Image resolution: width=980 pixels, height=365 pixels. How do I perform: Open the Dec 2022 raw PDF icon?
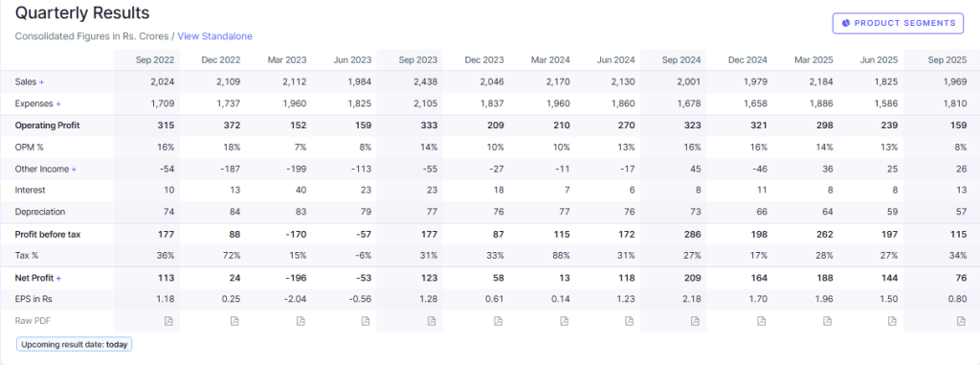coord(234,321)
